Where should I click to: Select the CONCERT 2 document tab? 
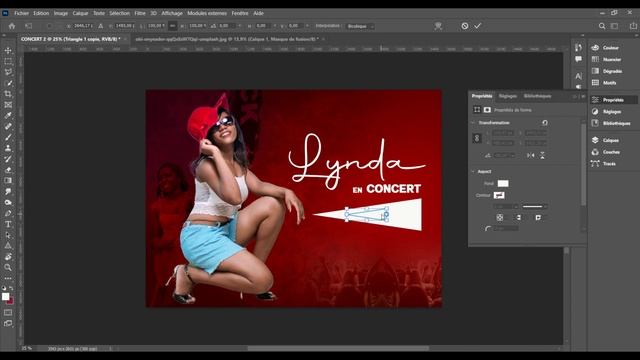71,39
